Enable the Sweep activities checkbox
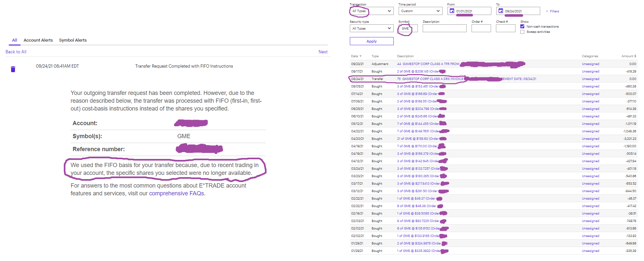 (522, 32)
